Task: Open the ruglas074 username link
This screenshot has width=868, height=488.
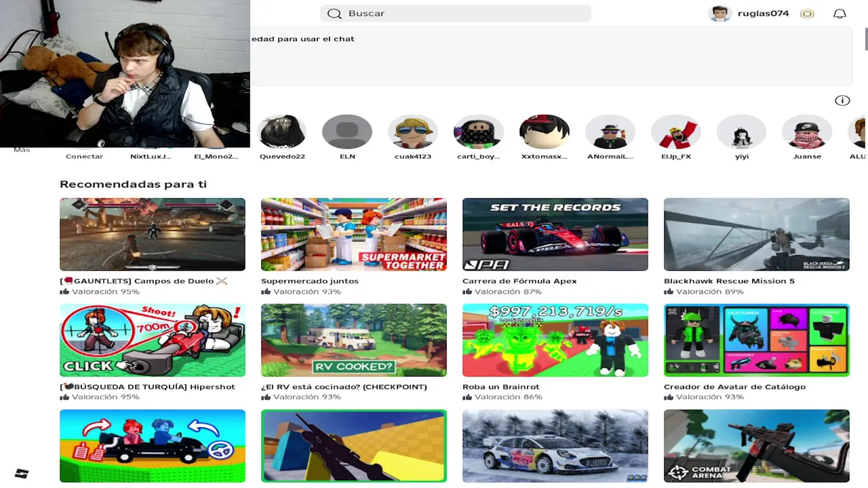Action: [x=763, y=14]
